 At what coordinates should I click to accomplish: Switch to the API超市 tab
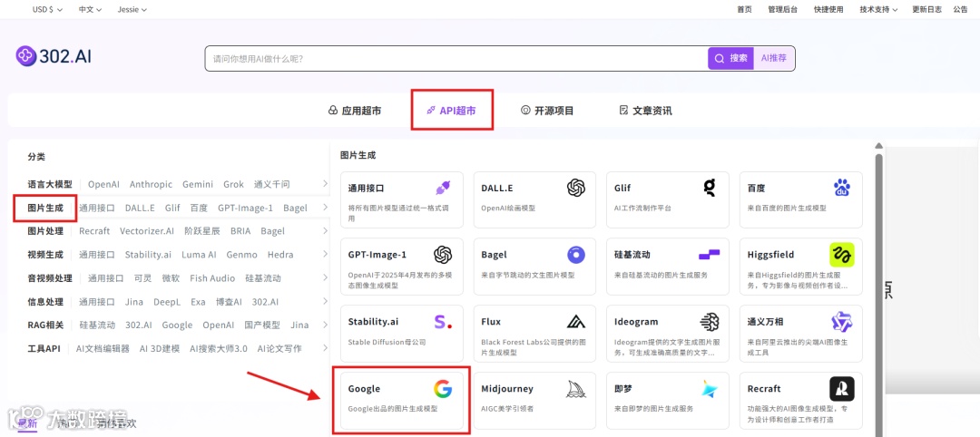(451, 111)
